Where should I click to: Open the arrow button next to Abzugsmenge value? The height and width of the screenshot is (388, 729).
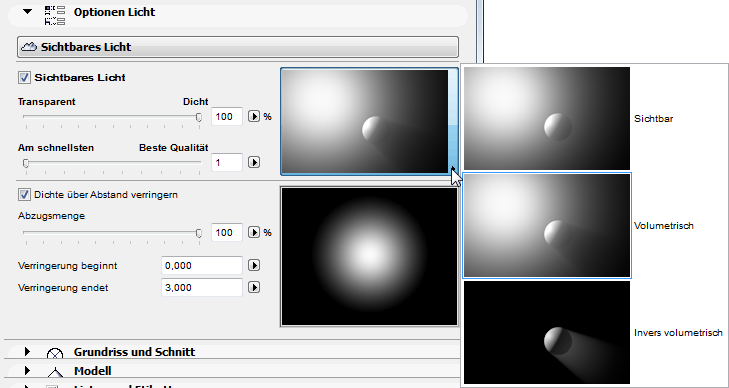tap(253, 232)
